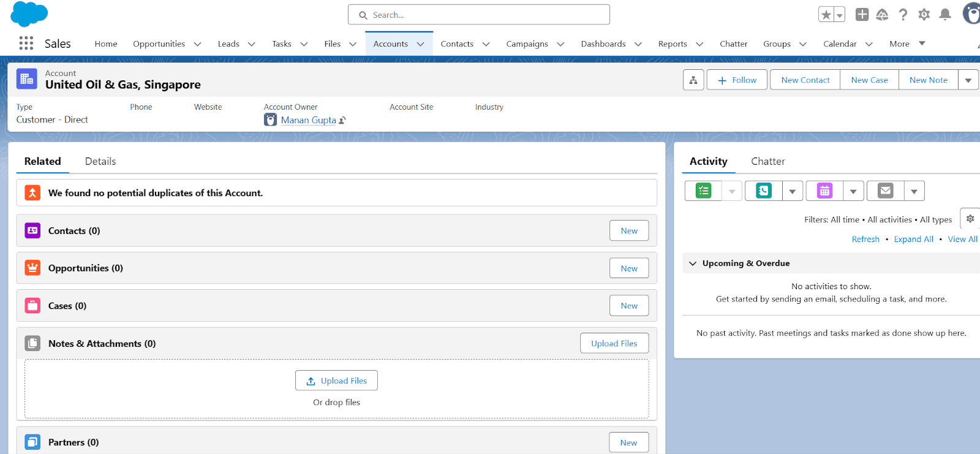
Task: Open the Setup gear icon in header
Action: [x=924, y=14]
